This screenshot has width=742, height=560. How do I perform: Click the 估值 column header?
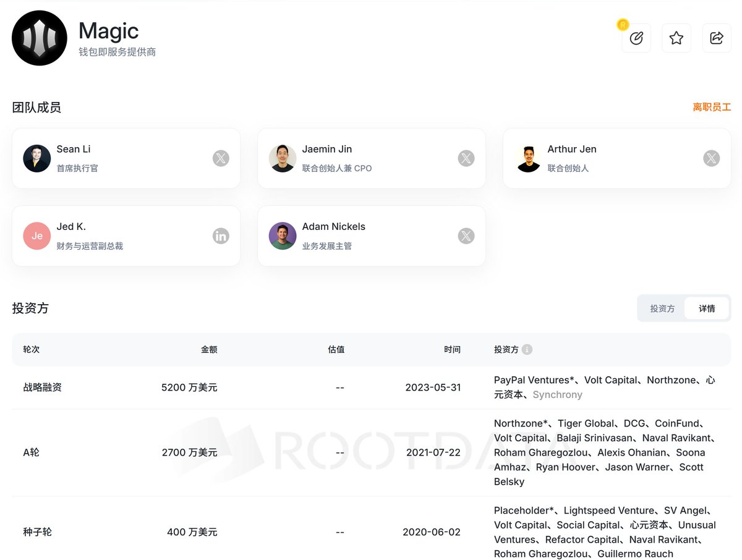[336, 349]
